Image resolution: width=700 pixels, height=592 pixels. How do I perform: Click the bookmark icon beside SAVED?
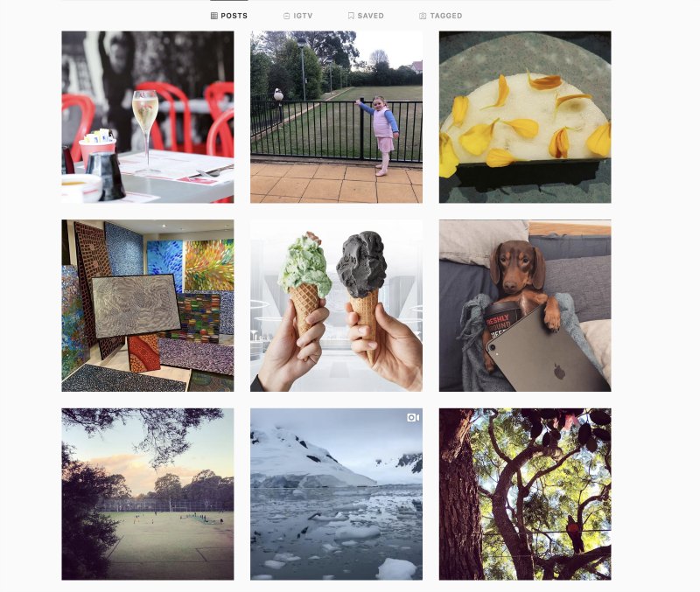point(351,16)
